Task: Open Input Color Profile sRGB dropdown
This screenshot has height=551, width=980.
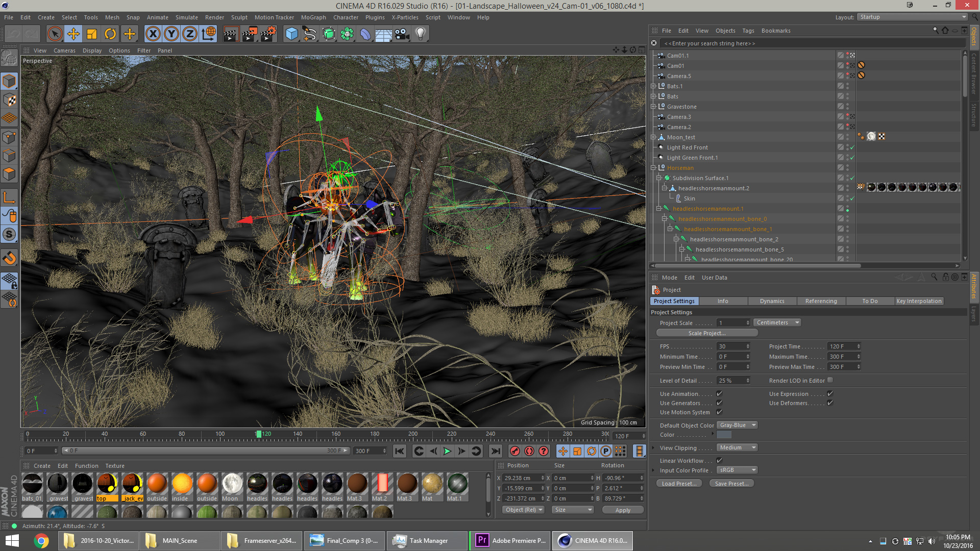Action: 737,470
